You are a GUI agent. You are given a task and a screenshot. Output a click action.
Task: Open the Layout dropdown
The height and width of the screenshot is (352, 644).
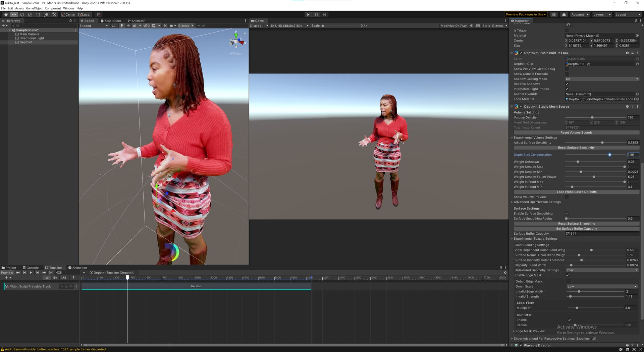pos(628,15)
